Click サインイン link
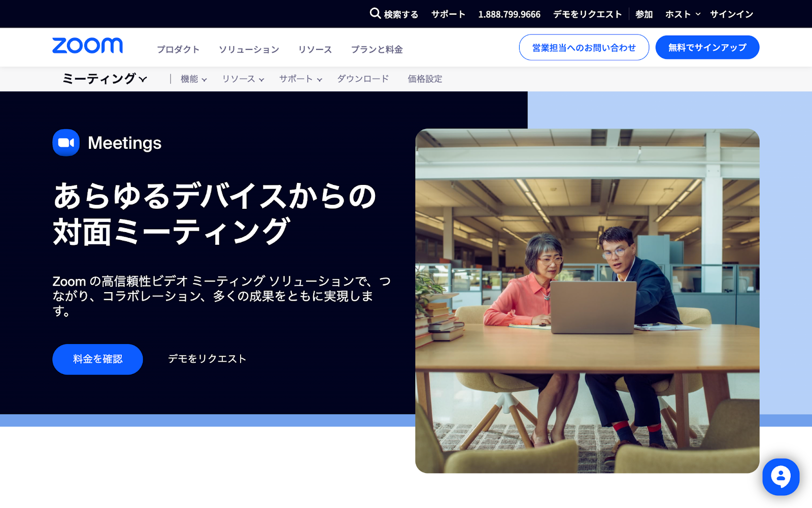The height and width of the screenshot is (508, 812). [731, 14]
